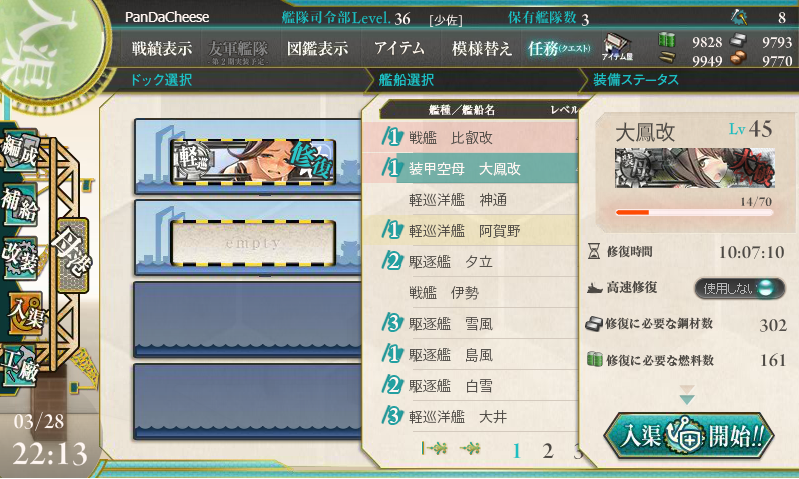
Task: Click the 大鳳改 HP bar
Action: tap(694, 212)
